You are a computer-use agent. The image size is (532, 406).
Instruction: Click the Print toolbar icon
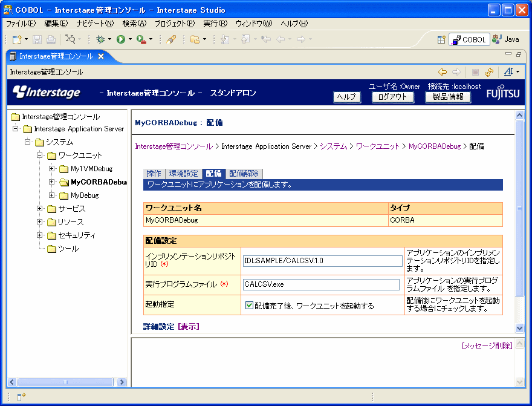pyautogui.click(x=51, y=39)
